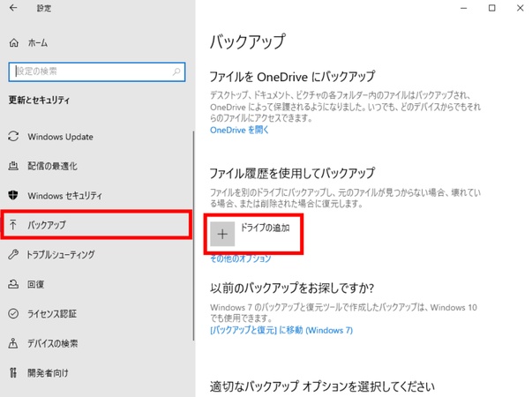Image resolution: width=532 pixels, height=397 pixels.
Task: Click the 配信の最適化 icon
Action: 13,166
